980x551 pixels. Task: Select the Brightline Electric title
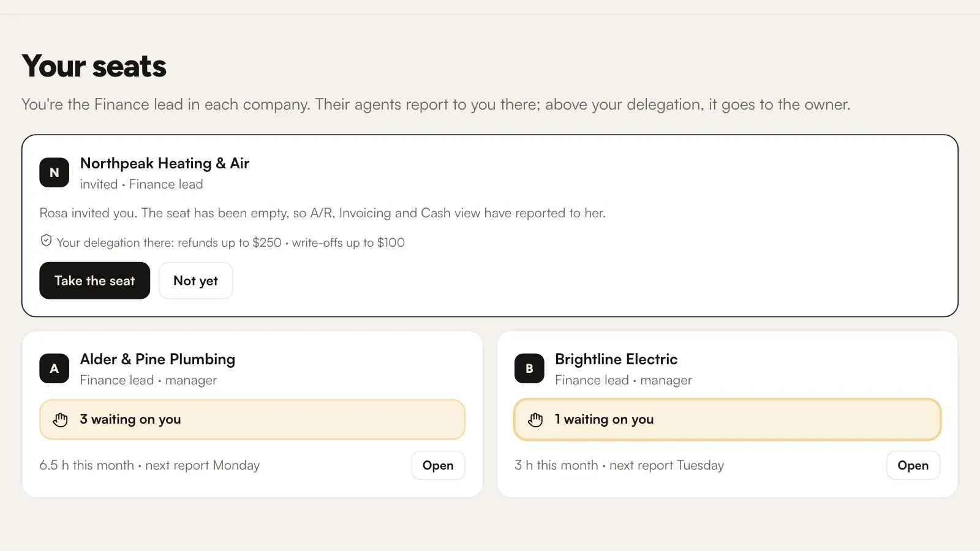pyautogui.click(x=616, y=359)
